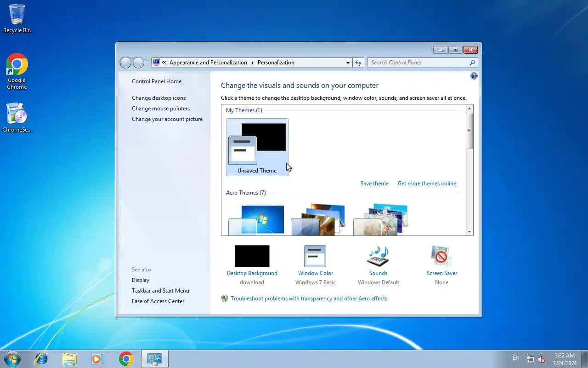Click the control panel icon in address bar
The width and height of the screenshot is (588, 368).
pos(156,62)
